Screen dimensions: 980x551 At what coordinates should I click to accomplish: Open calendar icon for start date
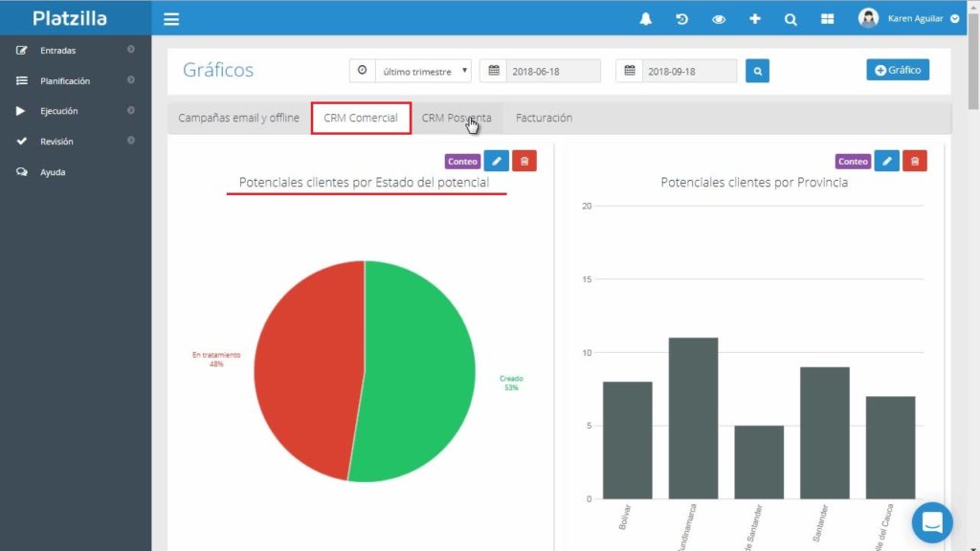(494, 71)
